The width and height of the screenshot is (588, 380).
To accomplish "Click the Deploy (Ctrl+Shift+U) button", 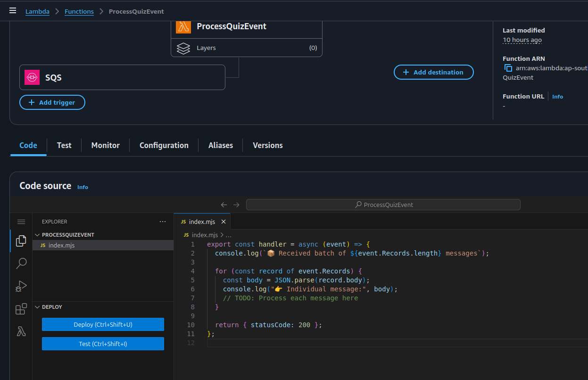I will pos(103,324).
